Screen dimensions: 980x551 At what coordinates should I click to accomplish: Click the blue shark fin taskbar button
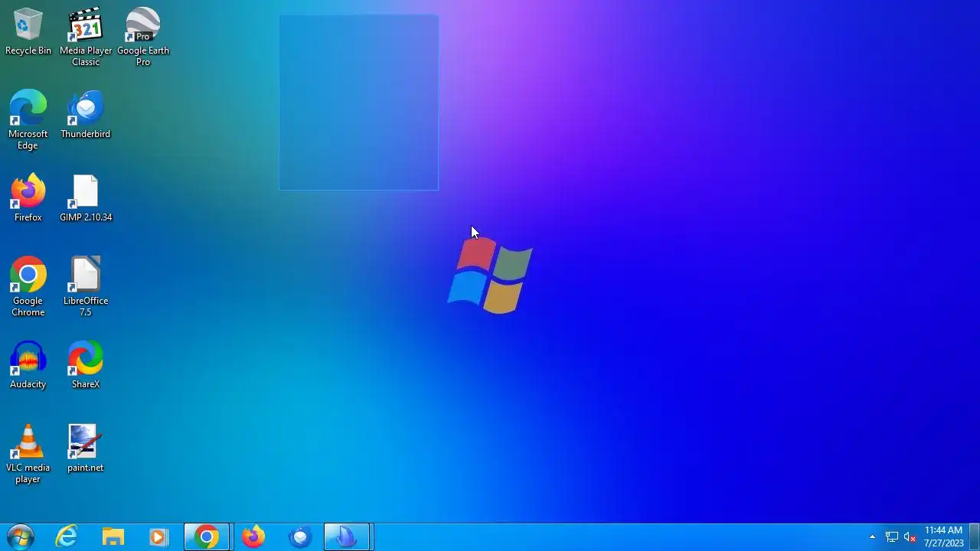(x=348, y=537)
